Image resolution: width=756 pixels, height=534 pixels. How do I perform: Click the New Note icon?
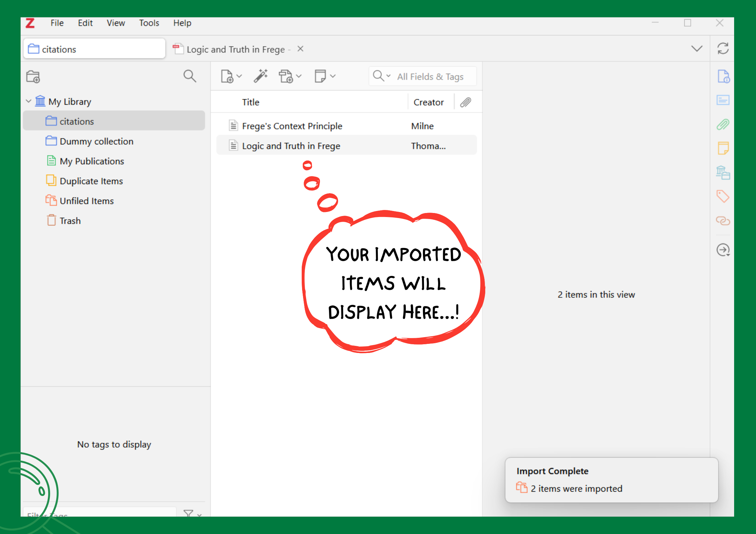320,76
